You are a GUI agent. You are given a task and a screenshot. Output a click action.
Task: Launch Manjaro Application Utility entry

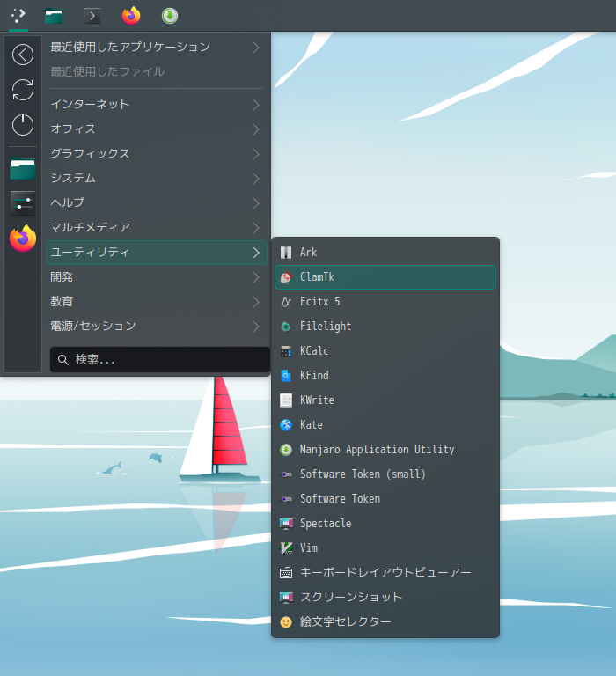(x=385, y=450)
